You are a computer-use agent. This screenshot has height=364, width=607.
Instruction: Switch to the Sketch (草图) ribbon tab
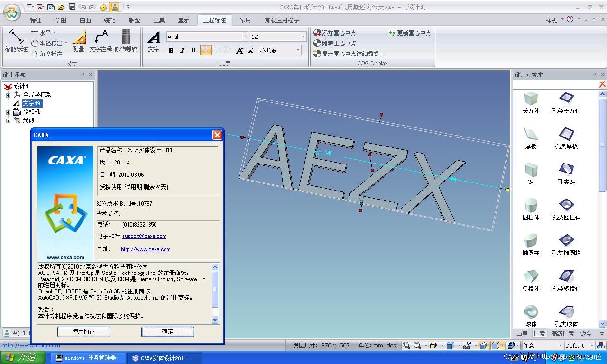[x=60, y=20]
